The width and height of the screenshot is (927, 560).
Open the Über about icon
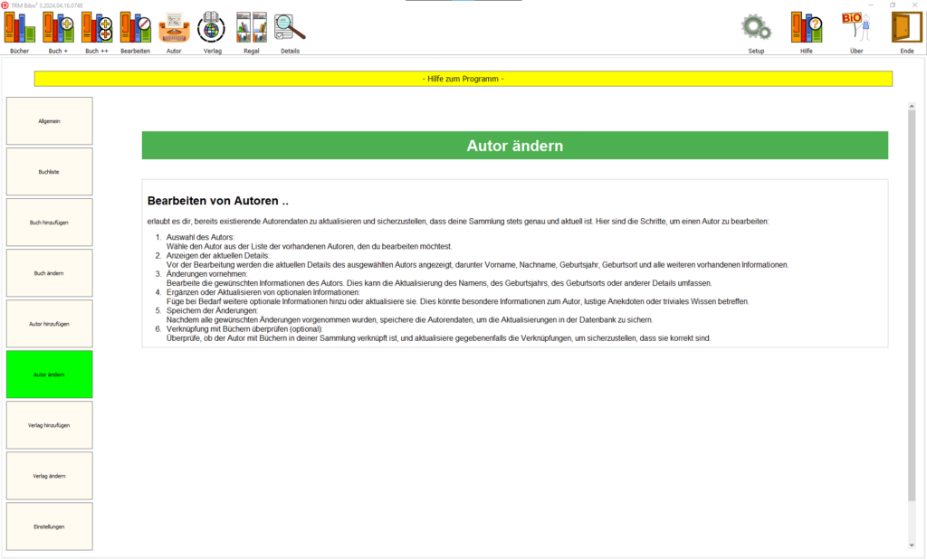[856, 28]
